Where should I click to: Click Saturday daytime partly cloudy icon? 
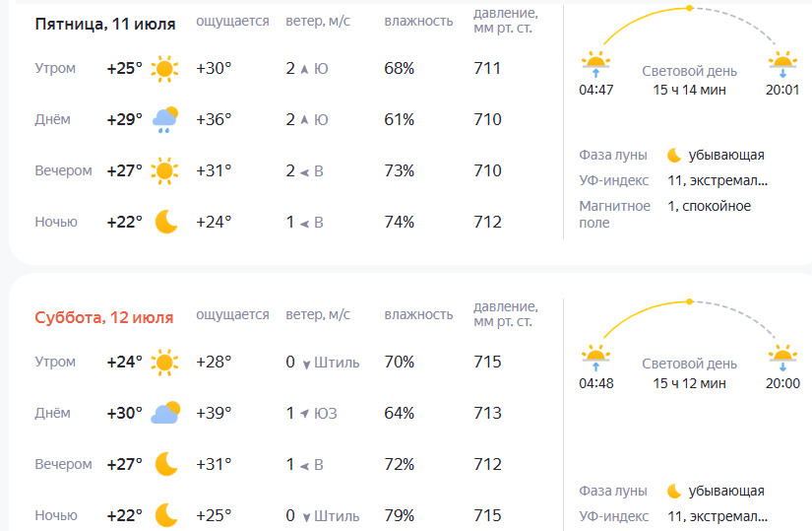pyautogui.click(x=164, y=414)
